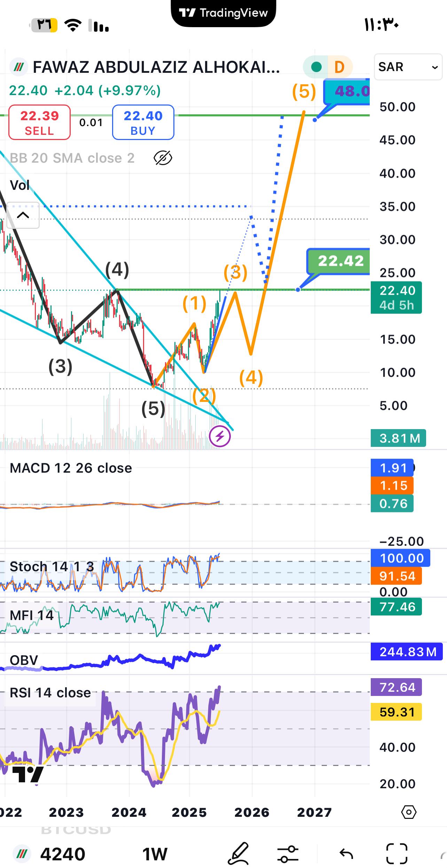Tap the 22.42 green price callout
The image size is (447, 868).
pos(338,261)
